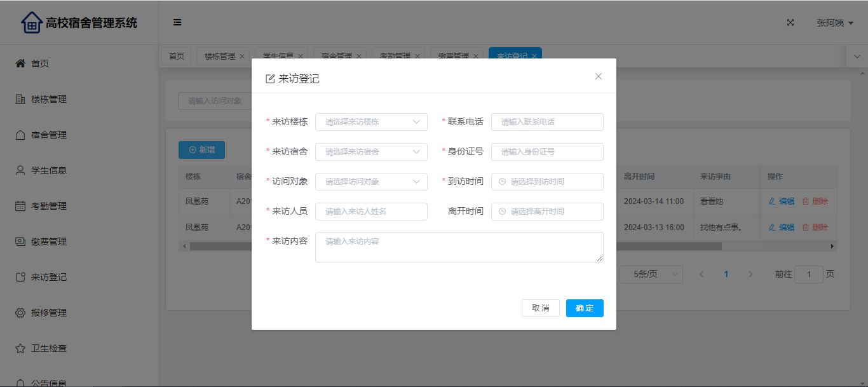Open 报修管理 gear icon in sidebar
The width and height of the screenshot is (868, 387).
pyautogui.click(x=20, y=313)
